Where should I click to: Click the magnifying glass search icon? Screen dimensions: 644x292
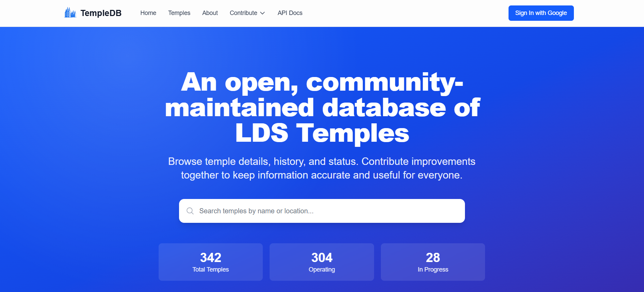pyautogui.click(x=190, y=211)
